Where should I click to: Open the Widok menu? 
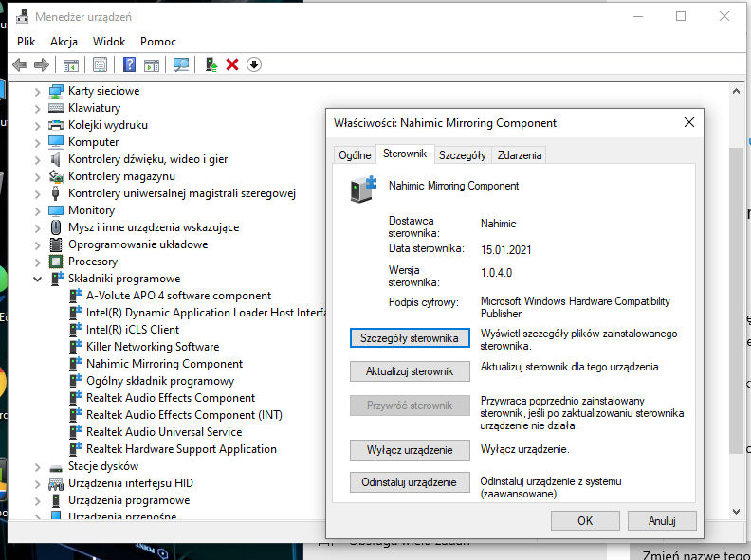click(109, 42)
